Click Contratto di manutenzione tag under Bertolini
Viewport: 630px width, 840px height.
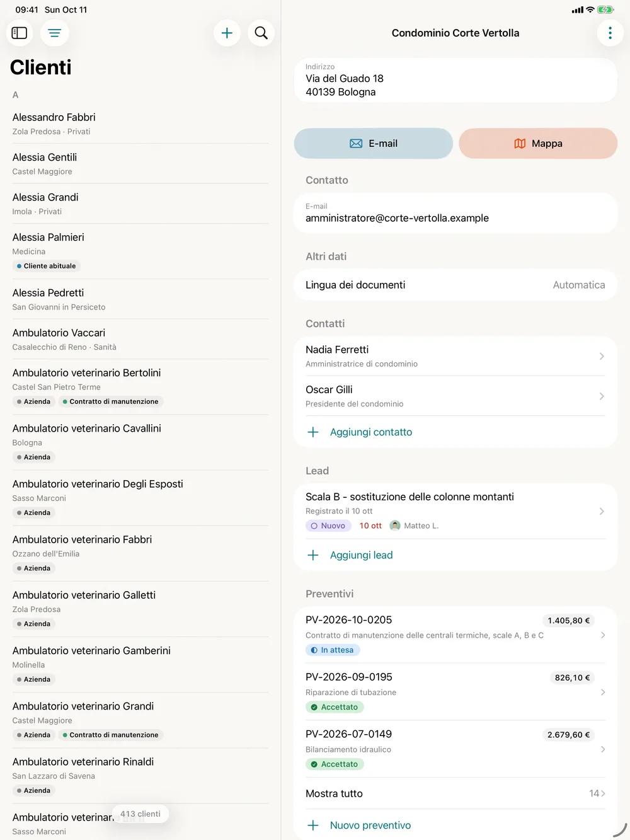[111, 401]
